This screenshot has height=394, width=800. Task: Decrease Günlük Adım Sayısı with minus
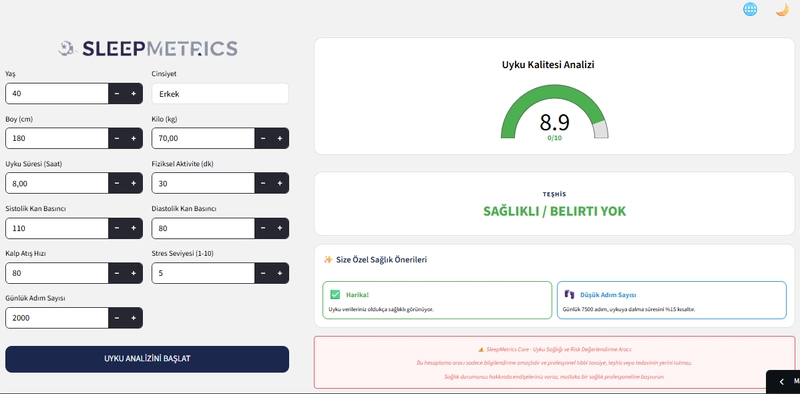[117, 318]
